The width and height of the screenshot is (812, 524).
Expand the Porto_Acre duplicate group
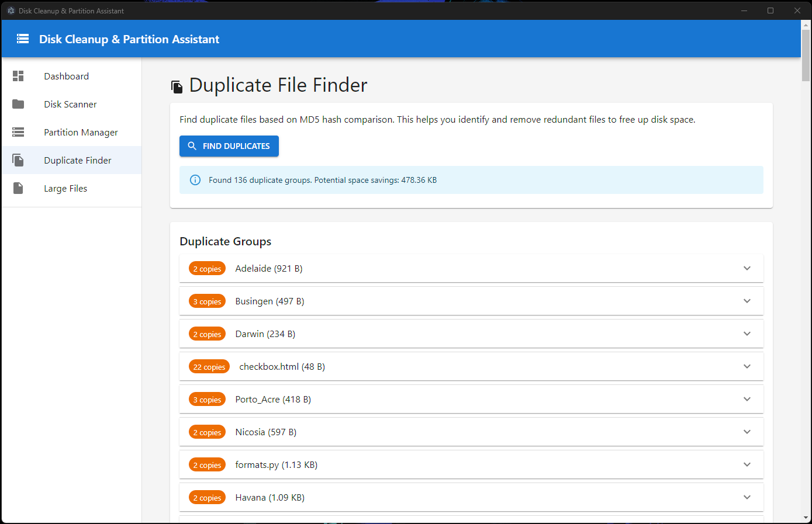pos(747,399)
